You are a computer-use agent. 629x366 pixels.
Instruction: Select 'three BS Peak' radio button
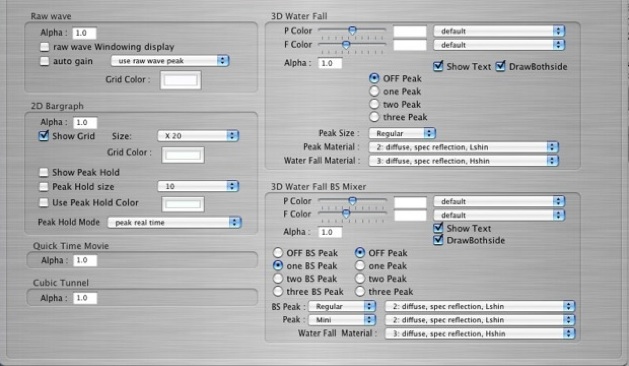(278, 291)
